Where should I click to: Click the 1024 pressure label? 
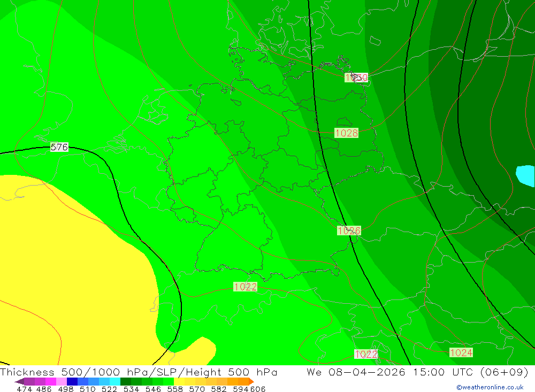461,353
